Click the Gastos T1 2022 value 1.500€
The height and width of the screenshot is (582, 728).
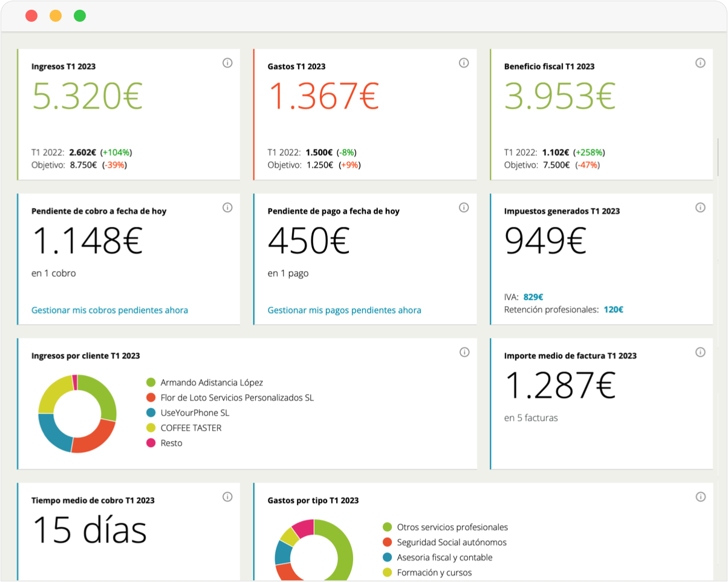[x=319, y=152]
